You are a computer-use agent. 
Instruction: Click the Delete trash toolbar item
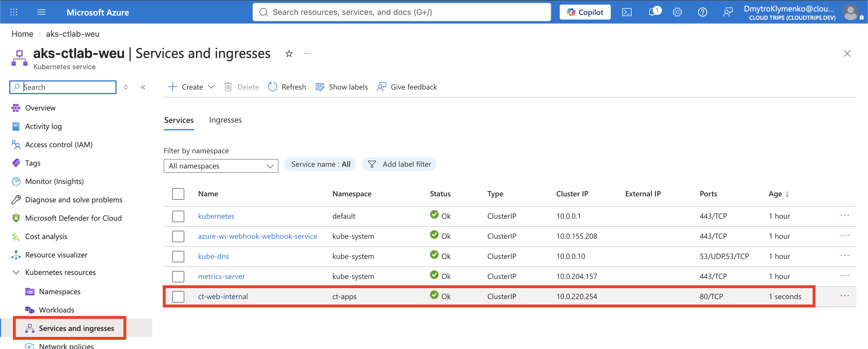[241, 87]
